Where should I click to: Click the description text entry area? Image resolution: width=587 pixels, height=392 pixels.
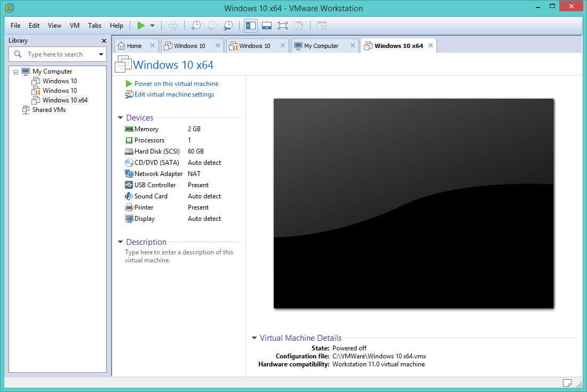coord(179,256)
